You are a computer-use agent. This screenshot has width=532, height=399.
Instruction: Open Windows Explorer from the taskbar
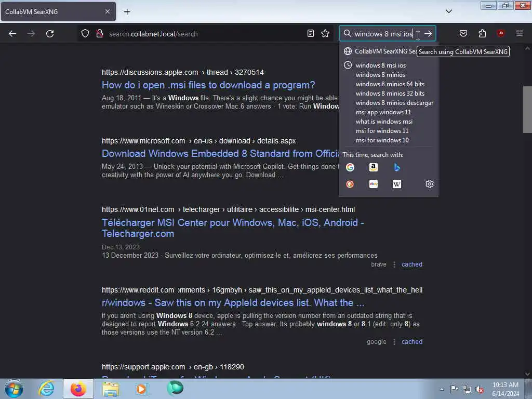tap(111, 389)
